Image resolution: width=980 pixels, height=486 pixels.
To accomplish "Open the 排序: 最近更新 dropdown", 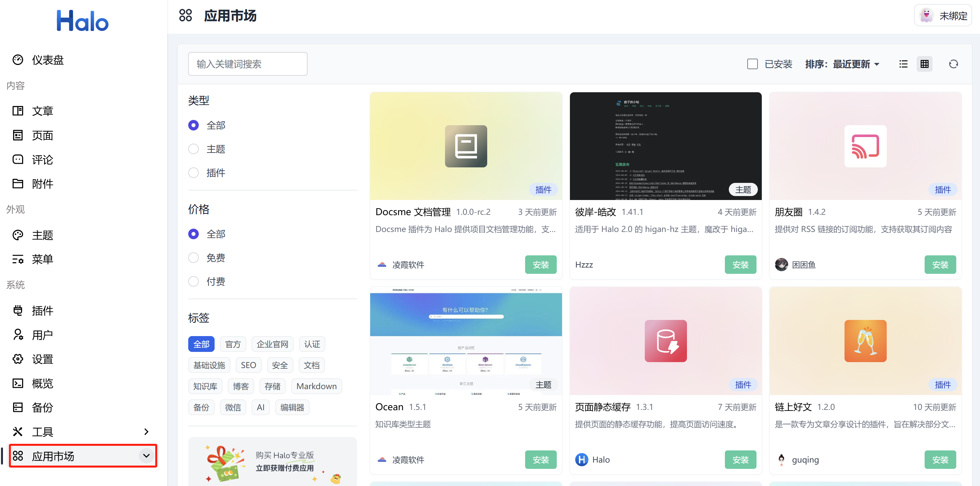I will 842,64.
